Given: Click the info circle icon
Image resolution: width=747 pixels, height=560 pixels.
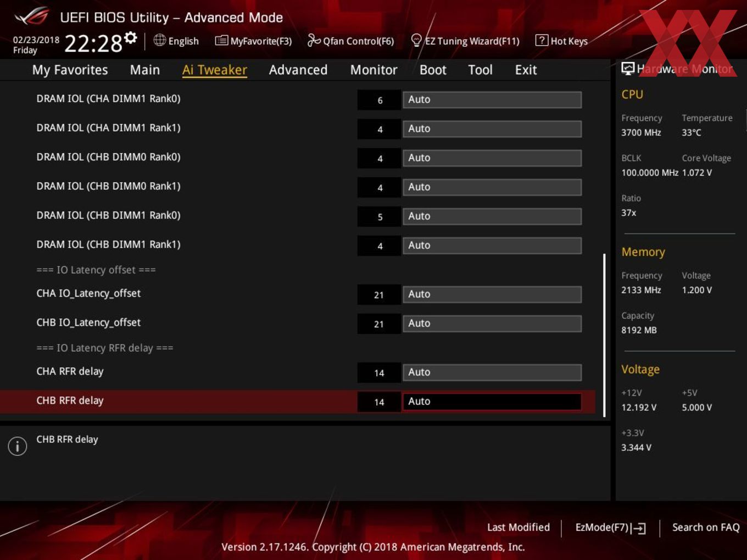Looking at the screenshot, I should point(18,446).
